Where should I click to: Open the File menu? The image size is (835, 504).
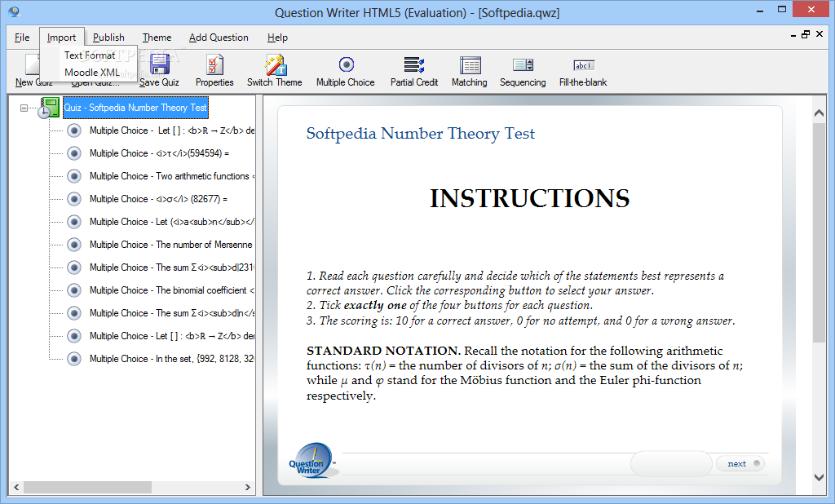pyautogui.click(x=22, y=38)
